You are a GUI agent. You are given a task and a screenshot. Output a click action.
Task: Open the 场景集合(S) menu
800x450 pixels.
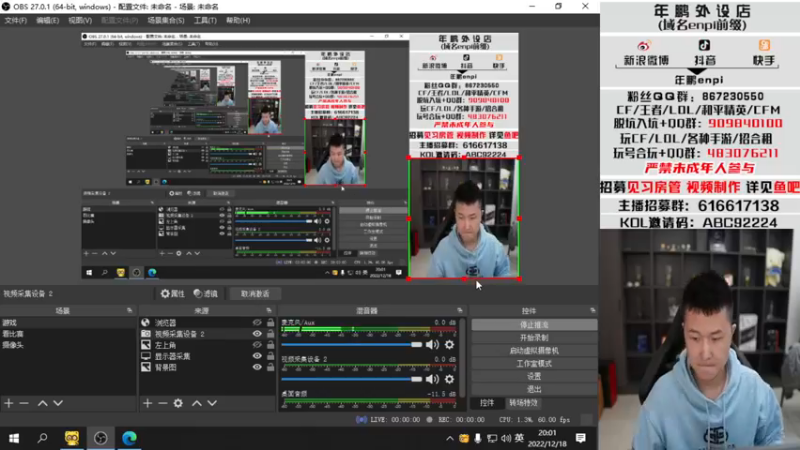pyautogui.click(x=166, y=20)
